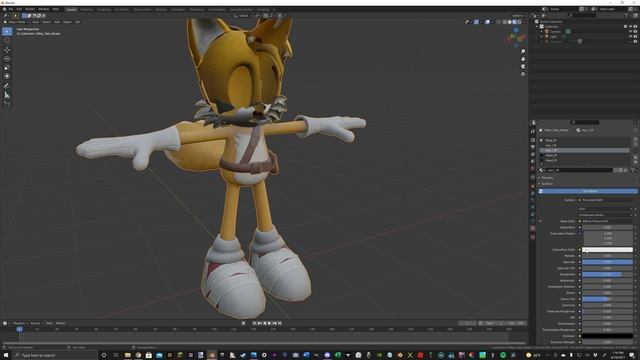The height and width of the screenshot is (360, 640).
Task: Click the viewport navigation axis gizmo
Action: click(516, 38)
